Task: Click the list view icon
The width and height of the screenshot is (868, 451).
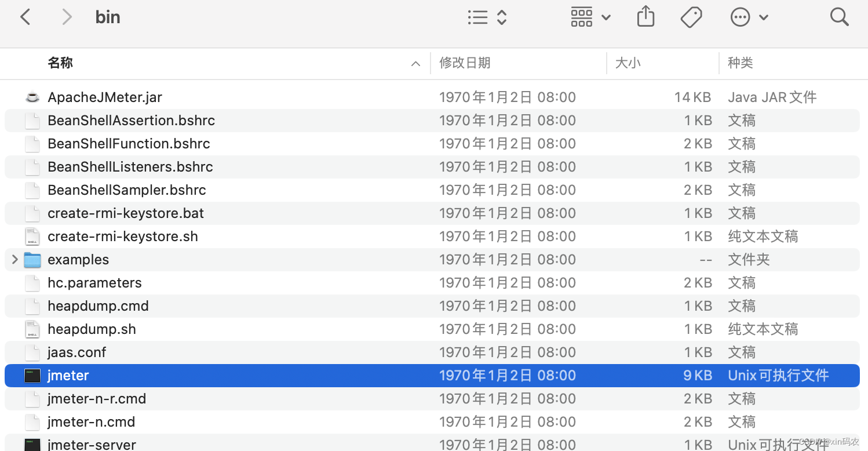Action: (477, 17)
